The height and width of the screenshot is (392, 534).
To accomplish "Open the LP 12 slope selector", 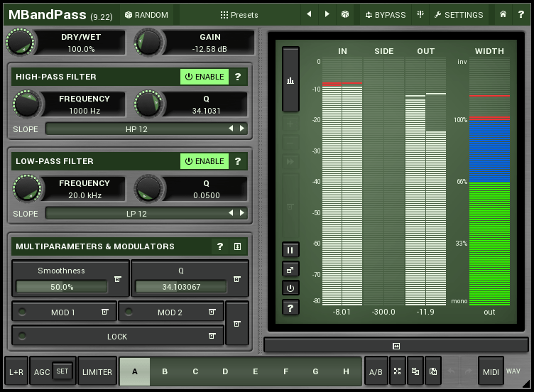I will tap(136, 213).
